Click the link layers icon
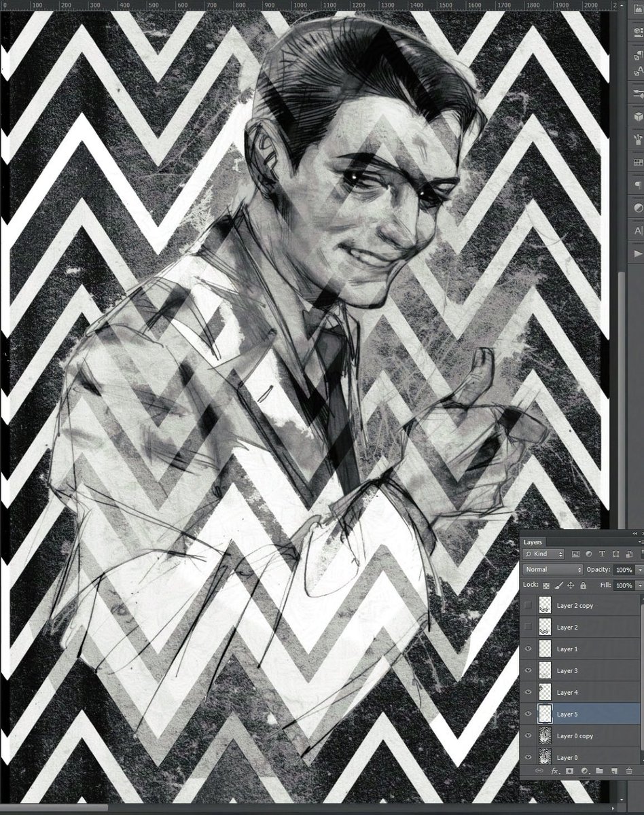Image resolution: width=644 pixels, height=815 pixels. 539,771
